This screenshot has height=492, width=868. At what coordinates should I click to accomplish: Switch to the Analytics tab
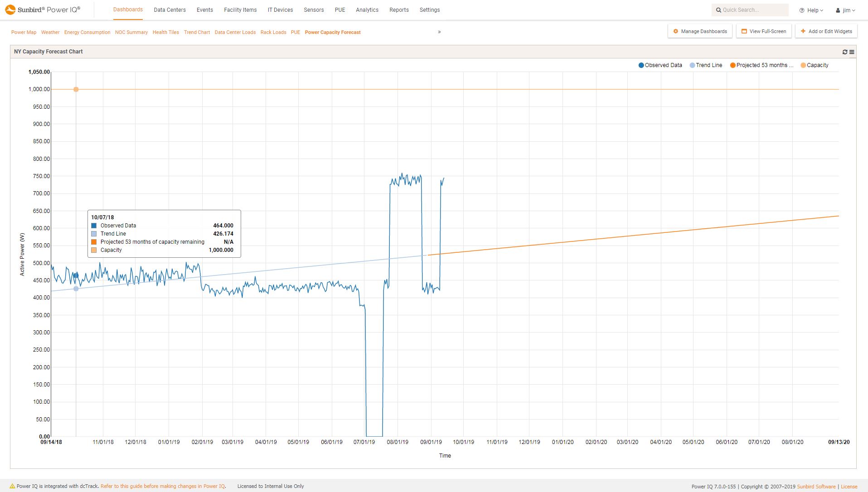tap(367, 10)
